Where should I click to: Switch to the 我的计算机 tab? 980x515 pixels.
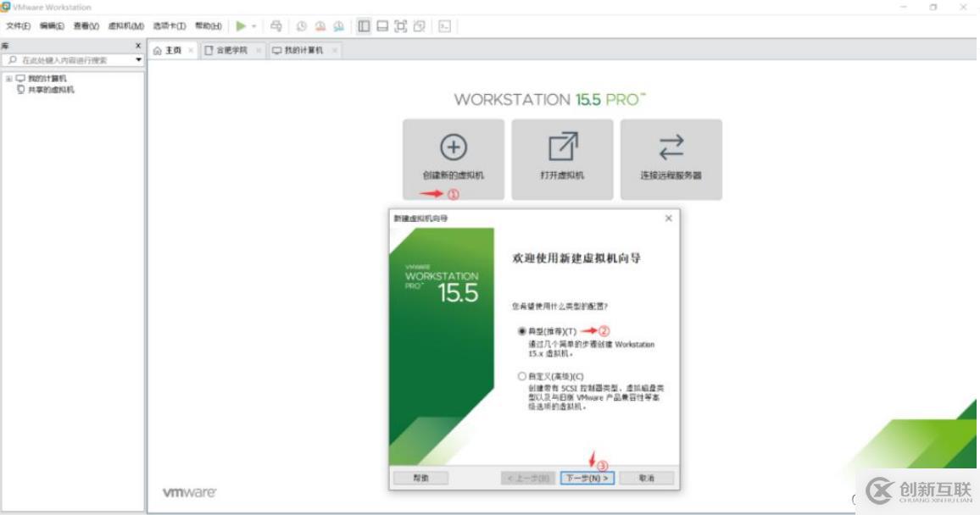click(x=304, y=51)
